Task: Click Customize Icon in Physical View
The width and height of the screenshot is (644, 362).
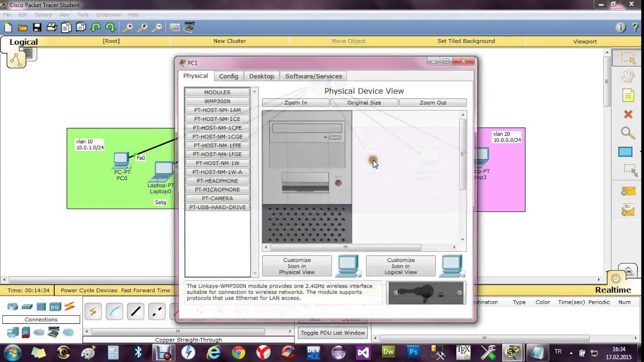Action: tap(297, 266)
